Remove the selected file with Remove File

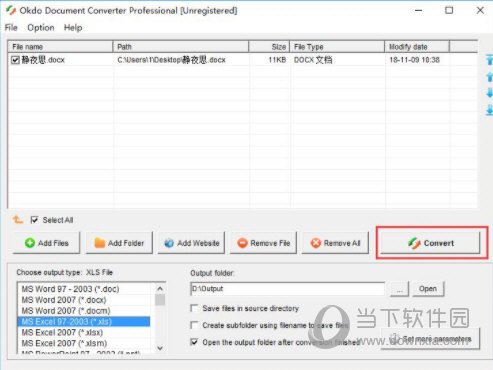[x=263, y=243]
